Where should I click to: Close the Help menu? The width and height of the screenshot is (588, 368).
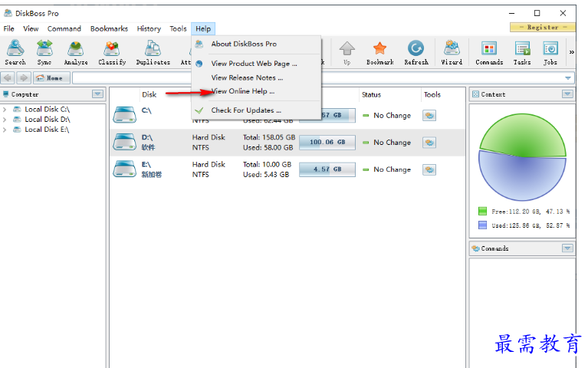[x=203, y=28]
